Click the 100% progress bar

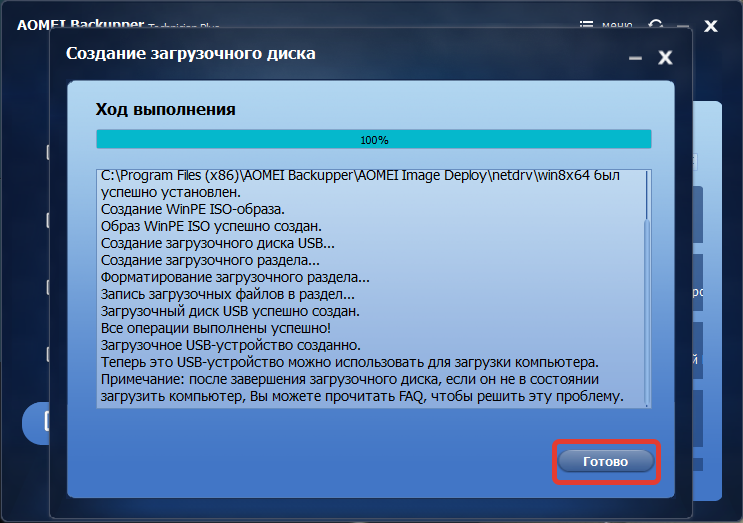(x=374, y=139)
